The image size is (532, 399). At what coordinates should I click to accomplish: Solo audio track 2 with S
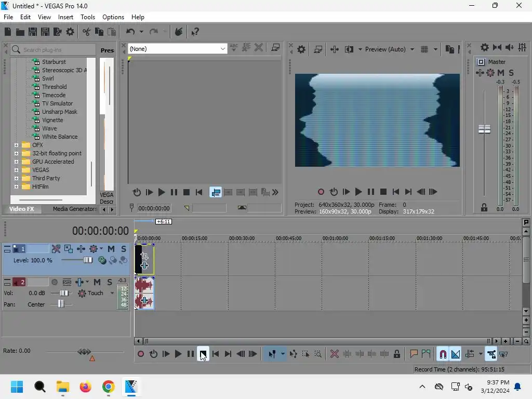110,282
